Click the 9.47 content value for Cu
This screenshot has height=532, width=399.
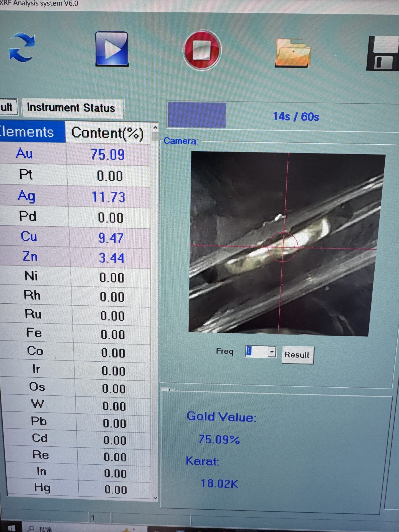tap(111, 238)
